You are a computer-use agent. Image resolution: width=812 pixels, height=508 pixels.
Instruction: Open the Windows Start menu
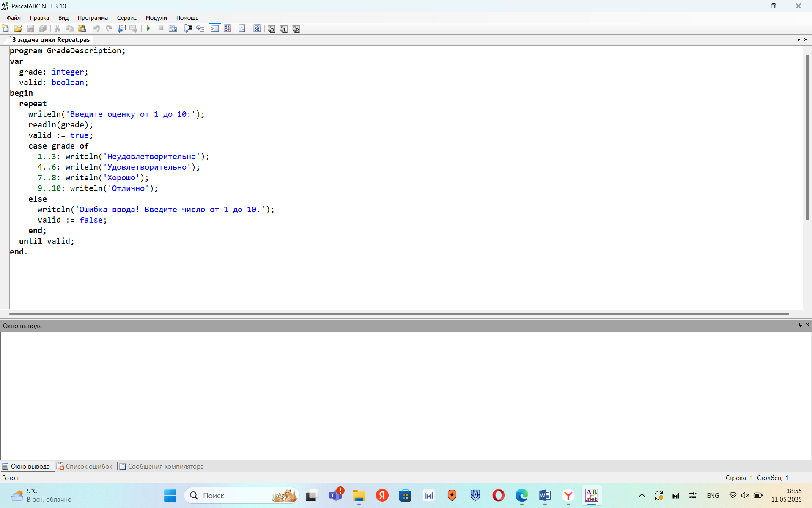[x=170, y=495]
